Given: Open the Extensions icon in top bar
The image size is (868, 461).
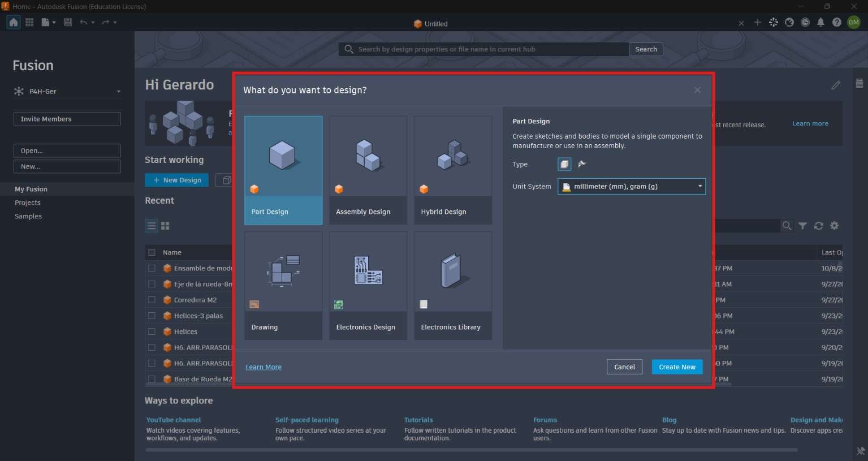Looking at the screenshot, I should tap(774, 22).
